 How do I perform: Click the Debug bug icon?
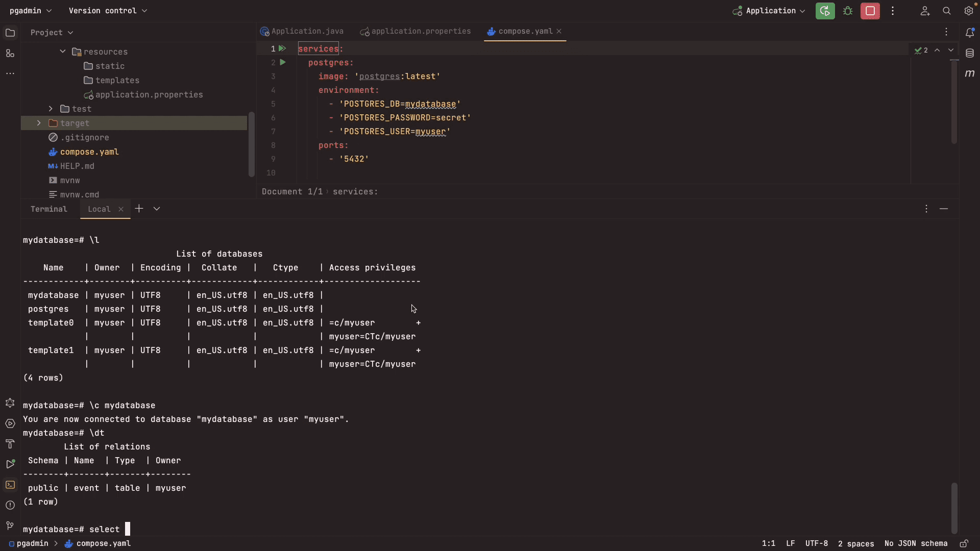[848, 11]
